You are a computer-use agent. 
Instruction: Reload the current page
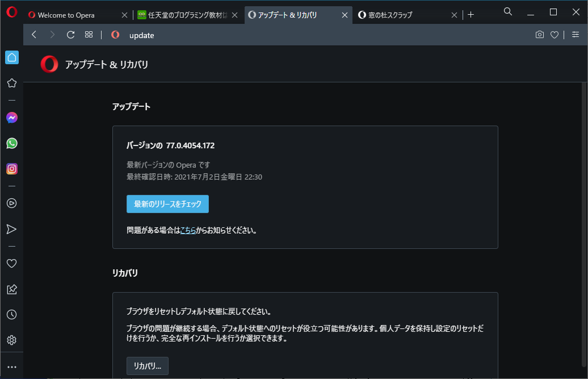70,35
